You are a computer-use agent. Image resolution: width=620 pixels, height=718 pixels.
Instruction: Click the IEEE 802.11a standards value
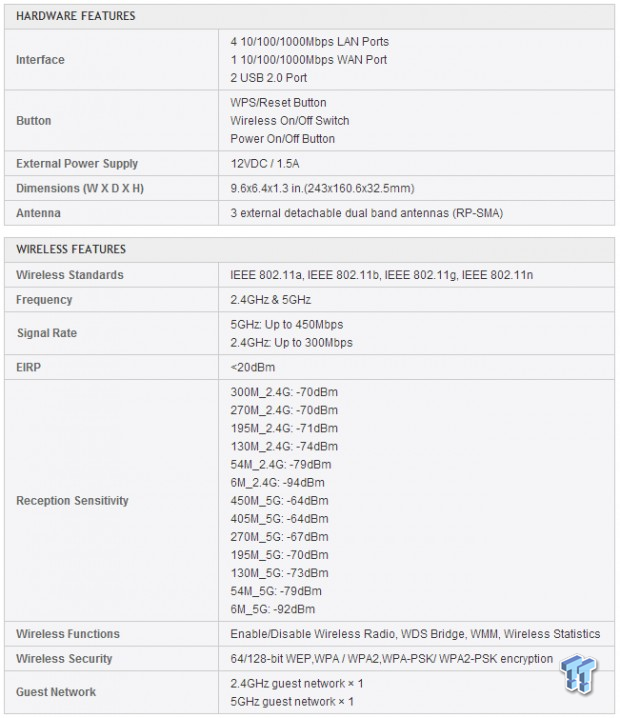tap(381, 275)
